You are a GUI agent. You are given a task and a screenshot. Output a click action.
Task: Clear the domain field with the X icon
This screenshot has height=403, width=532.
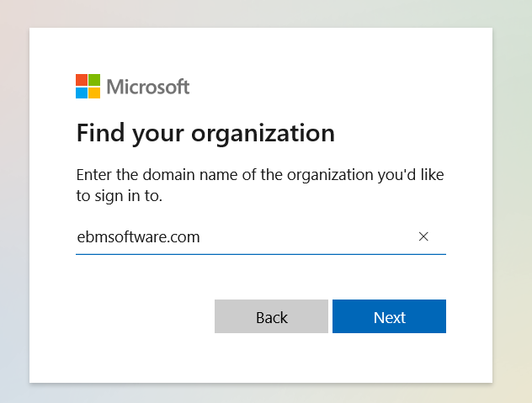423,236
